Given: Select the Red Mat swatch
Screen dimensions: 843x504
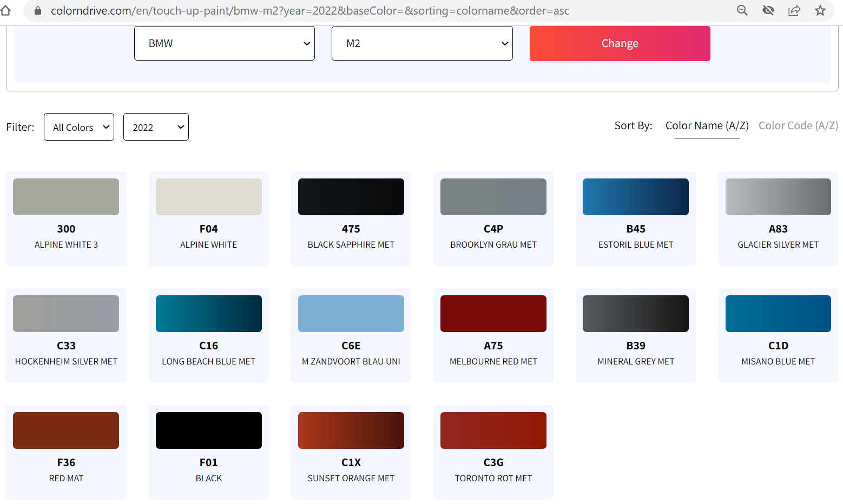Looking at the screenshot, I should click(66, 430).
